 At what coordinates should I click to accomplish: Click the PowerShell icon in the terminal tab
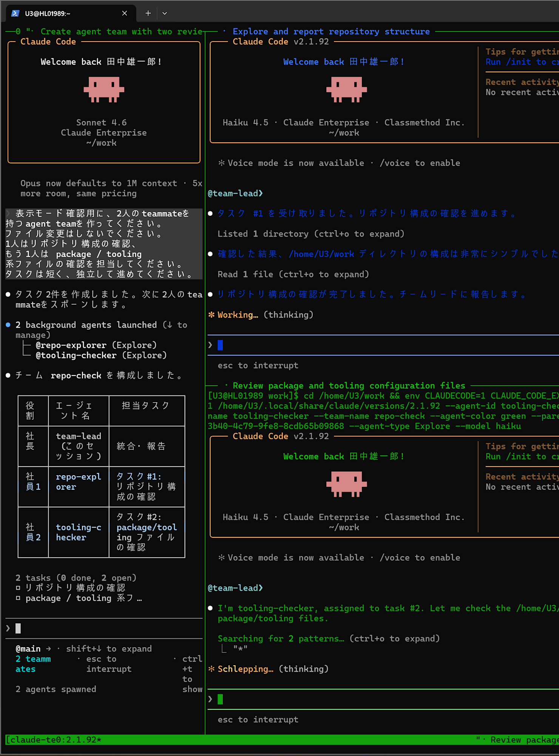click(x=15, y=14)
